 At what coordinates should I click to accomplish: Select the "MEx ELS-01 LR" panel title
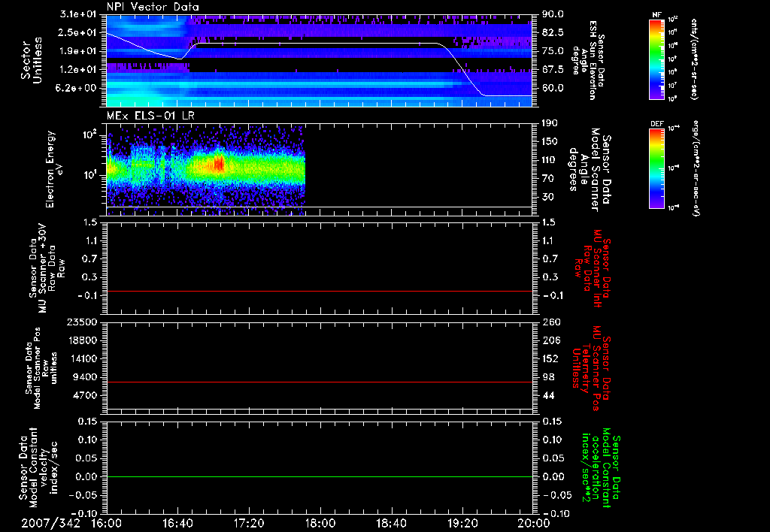click(x=150, y=116)
